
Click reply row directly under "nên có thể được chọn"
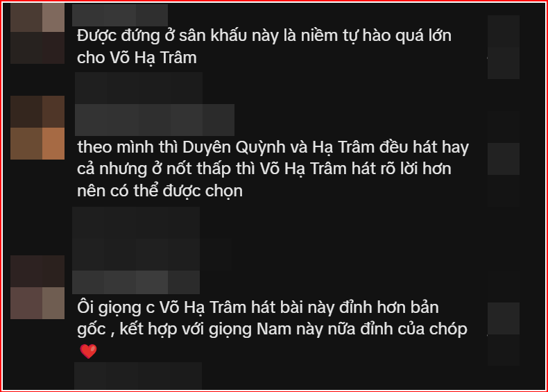click(x=136, y=223)
